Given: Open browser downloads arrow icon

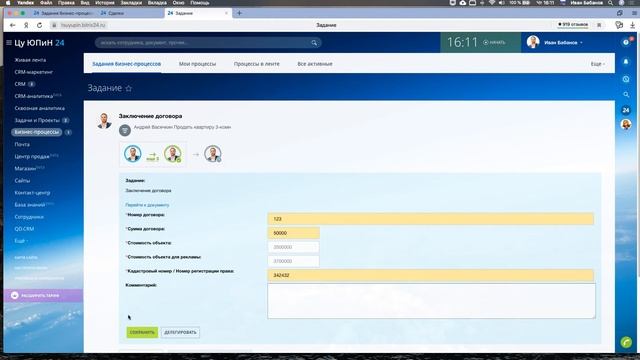Looking at the screenshot, I should coord(632,25).
